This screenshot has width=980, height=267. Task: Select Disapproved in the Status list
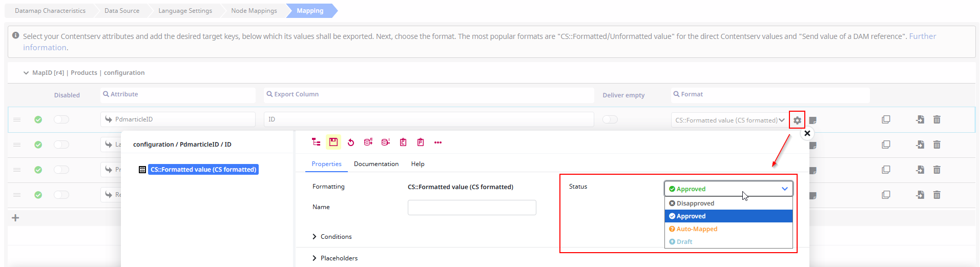click(728, 203)
